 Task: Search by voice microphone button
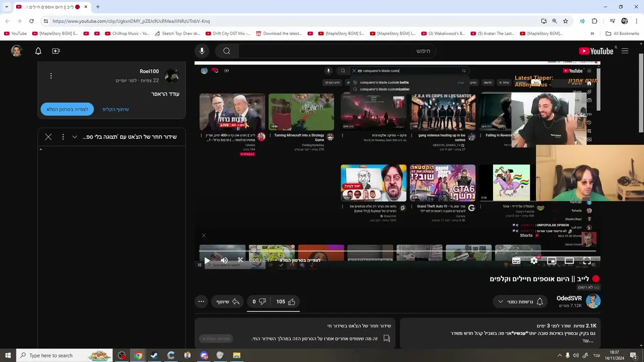202,51
